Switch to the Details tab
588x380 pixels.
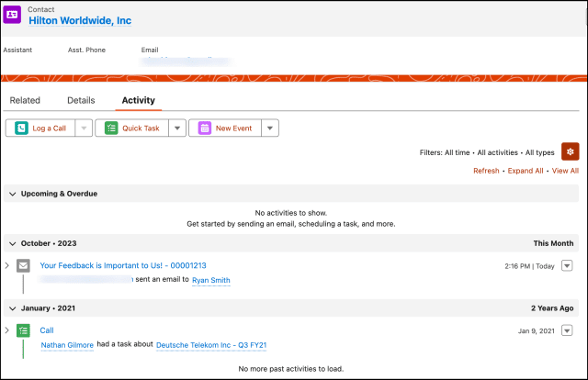(x=81, y=100)
